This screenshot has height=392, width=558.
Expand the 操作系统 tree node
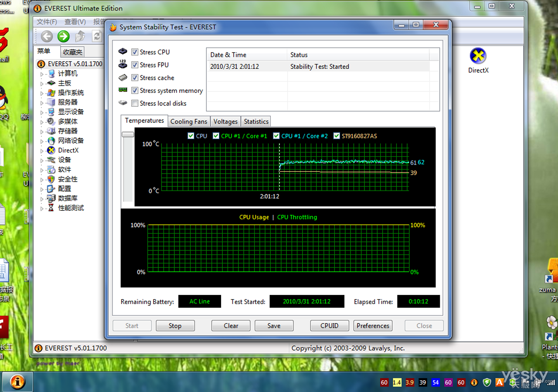[42, 93]
